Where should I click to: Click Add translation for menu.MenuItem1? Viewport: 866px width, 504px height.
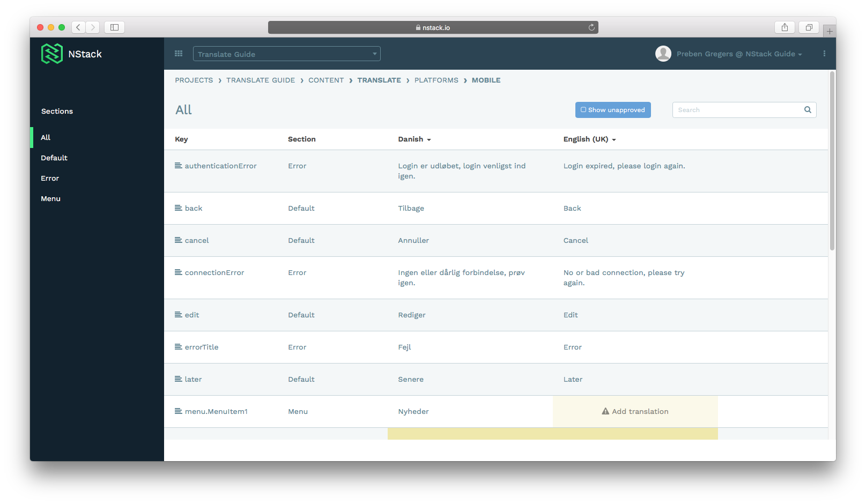(x=635, y=411)
